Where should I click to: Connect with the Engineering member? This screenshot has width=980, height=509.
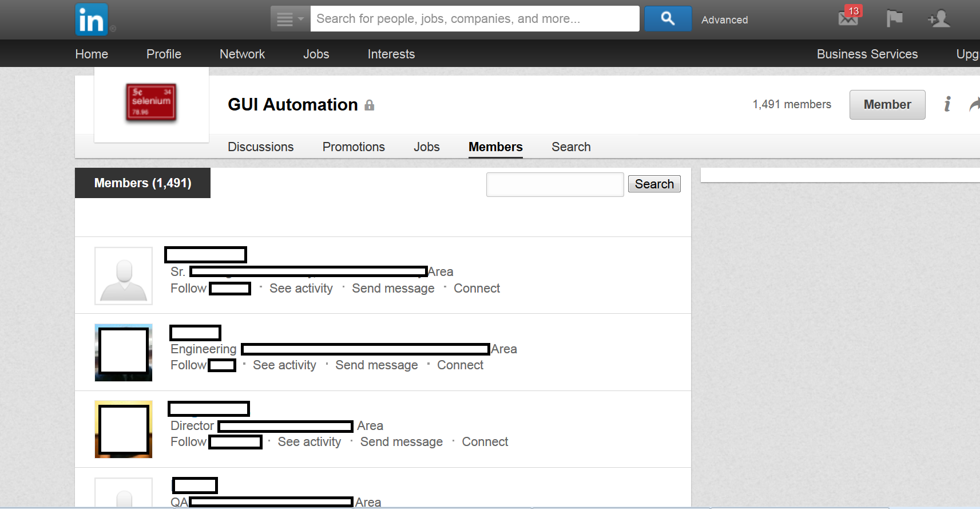click(460, 365)
